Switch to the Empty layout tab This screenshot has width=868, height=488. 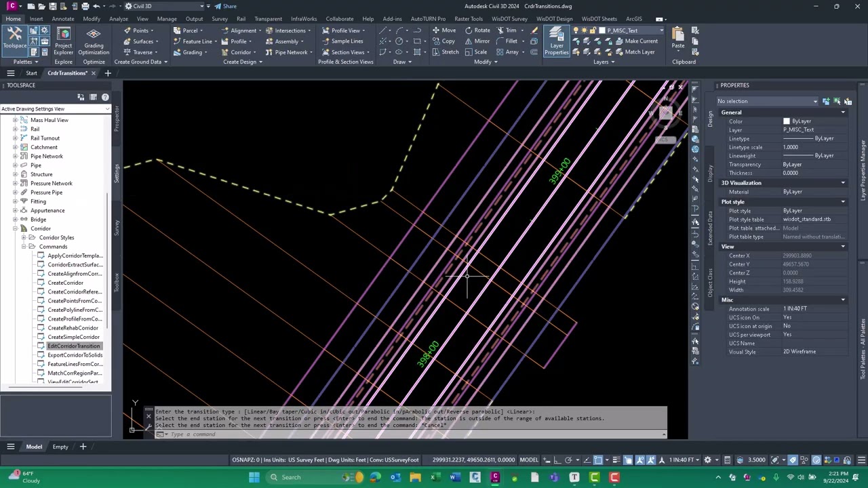point(60,447)
